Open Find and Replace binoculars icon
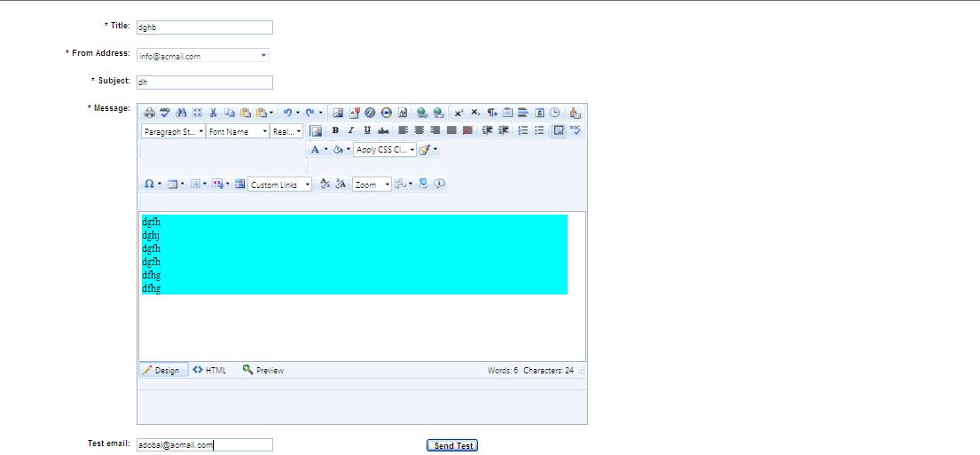Viewport: 980px width, 455px height. pos(181,114)
